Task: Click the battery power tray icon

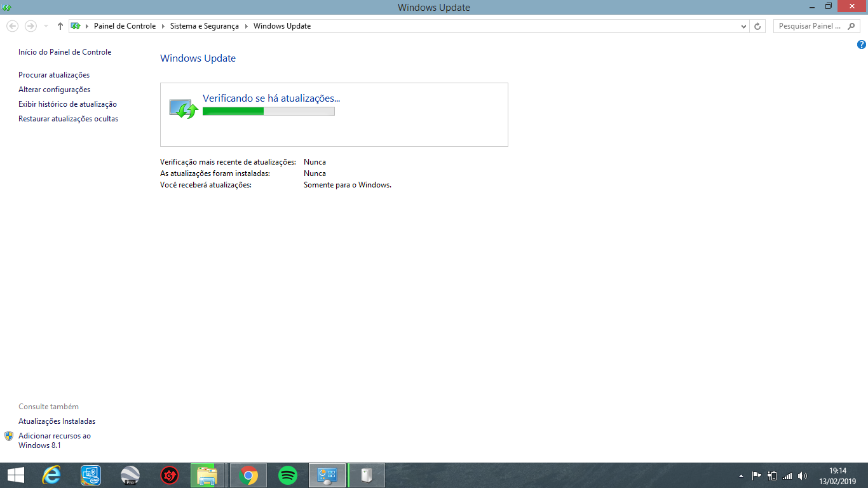Action: pos(772,475)
